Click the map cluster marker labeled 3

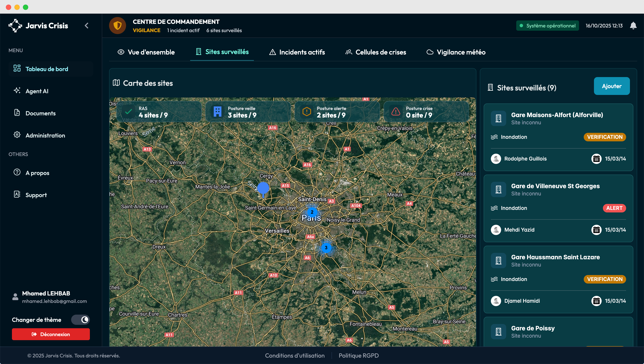tap(326, 248)
